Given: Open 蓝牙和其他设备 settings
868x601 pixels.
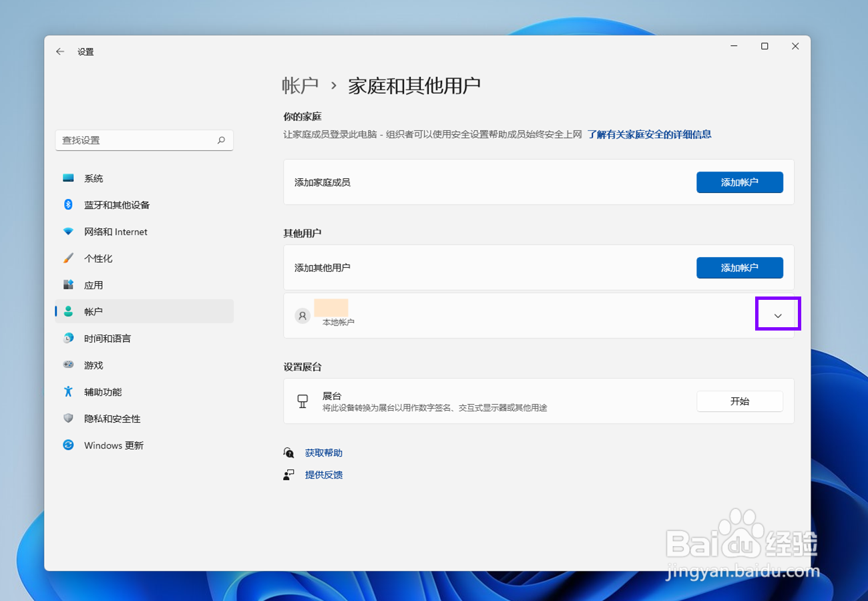Looking at the screenshot, I should coord(144,205).
